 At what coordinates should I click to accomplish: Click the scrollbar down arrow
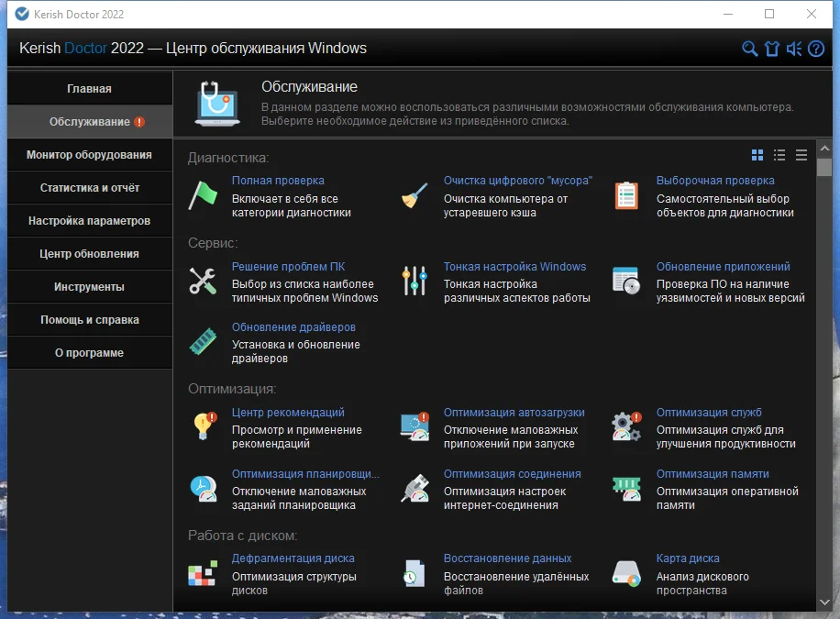(x=825, y=602)
